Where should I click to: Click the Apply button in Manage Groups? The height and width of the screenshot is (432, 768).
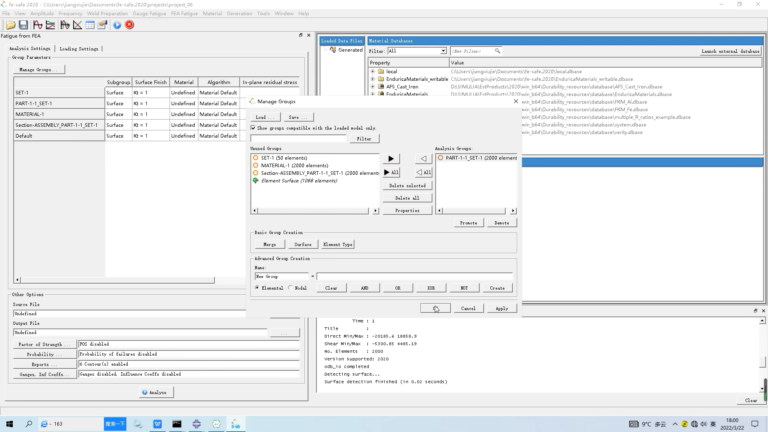pos(502,309)
